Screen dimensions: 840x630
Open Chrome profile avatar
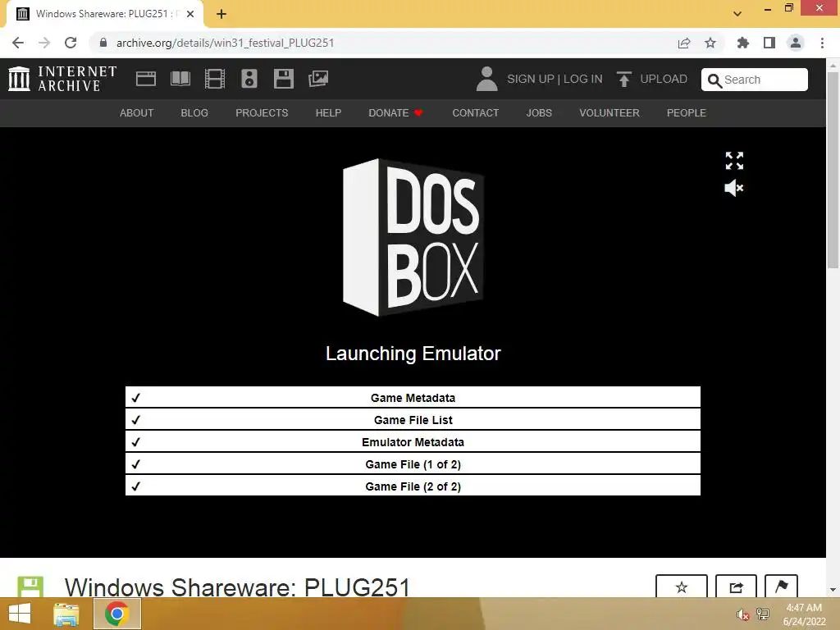(x=796, y=43)
